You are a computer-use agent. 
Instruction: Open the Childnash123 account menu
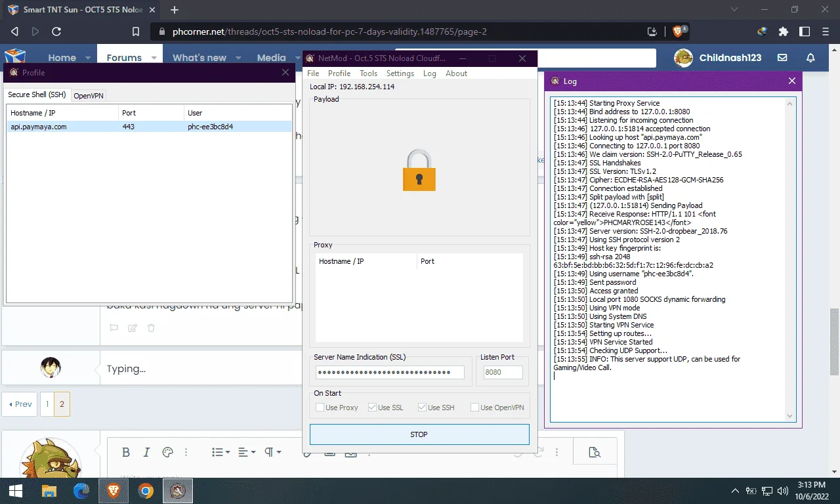(717, 58)
